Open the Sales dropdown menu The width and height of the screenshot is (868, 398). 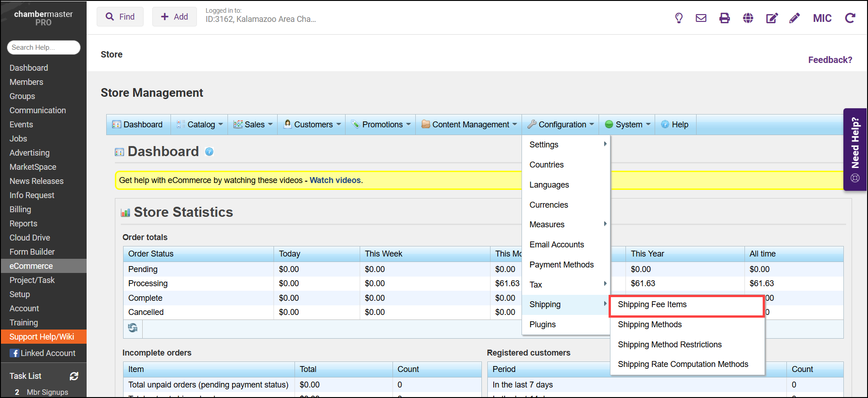(253, 125)
